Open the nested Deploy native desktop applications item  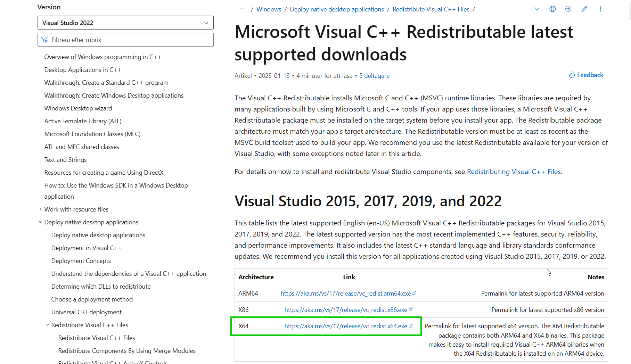coord(98,235)
